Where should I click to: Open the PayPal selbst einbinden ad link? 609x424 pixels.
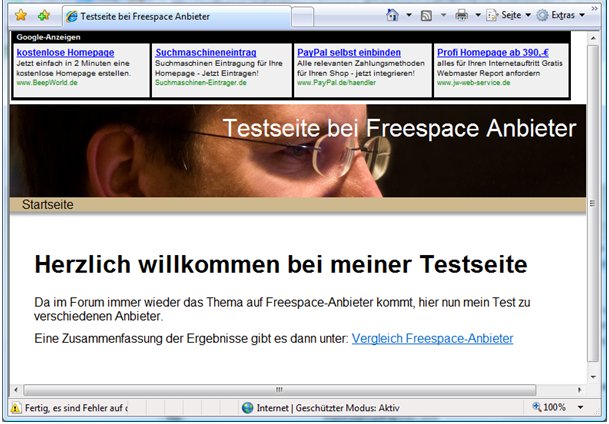point(349,52)
